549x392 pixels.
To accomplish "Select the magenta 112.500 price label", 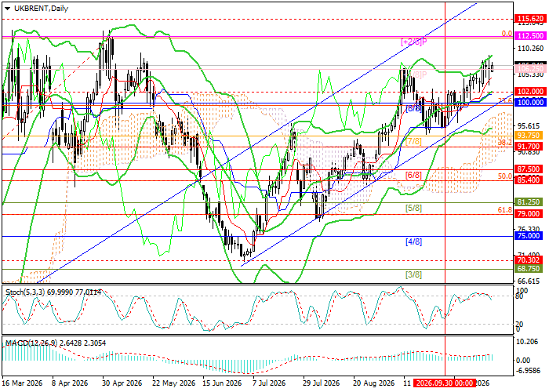I will (x=530, y=36).
